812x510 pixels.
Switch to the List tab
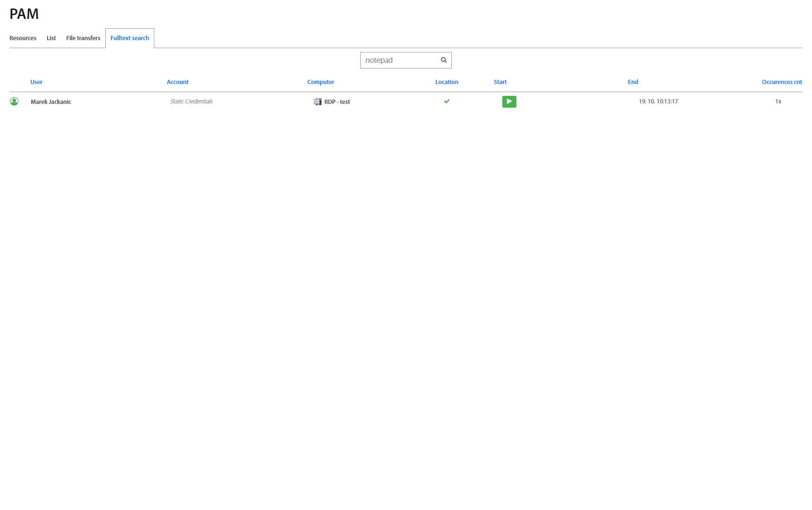pyautogui.click(x=51, y=38)
